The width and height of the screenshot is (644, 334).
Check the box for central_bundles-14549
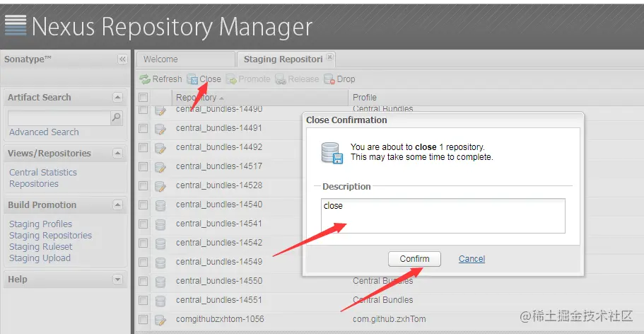[143, 262]
